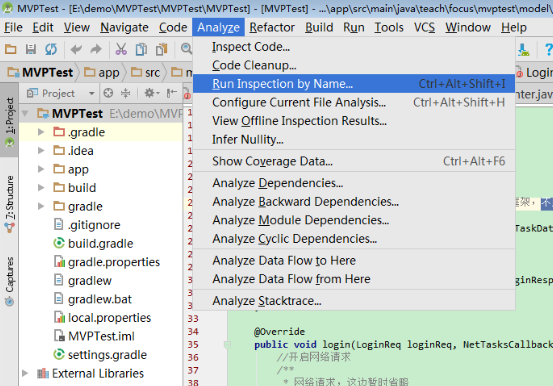Expand the .gradle folder
Screen dimensions: 553x386
(41, 132)
